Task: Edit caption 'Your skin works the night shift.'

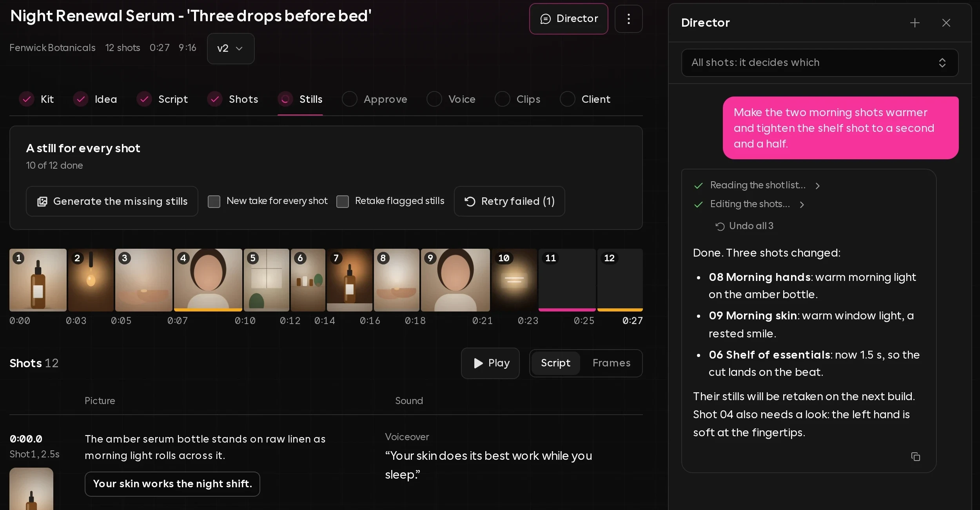Action: [x=172, y=484]
